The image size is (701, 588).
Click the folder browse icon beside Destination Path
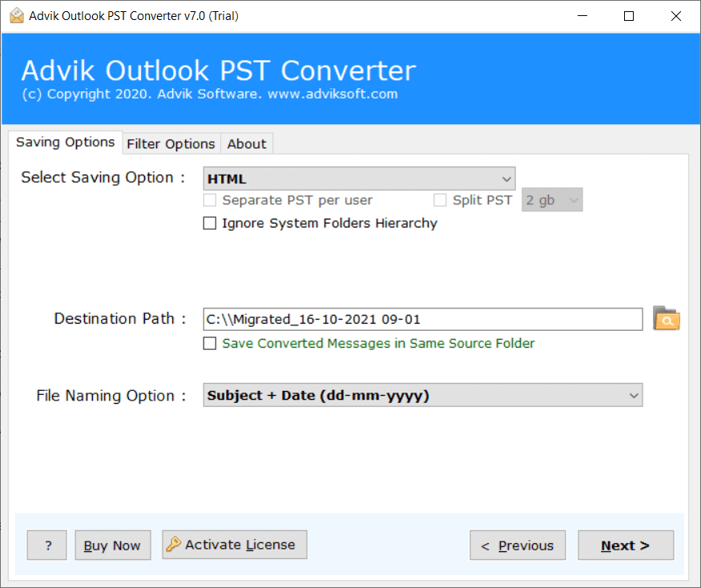pos(667,319)
